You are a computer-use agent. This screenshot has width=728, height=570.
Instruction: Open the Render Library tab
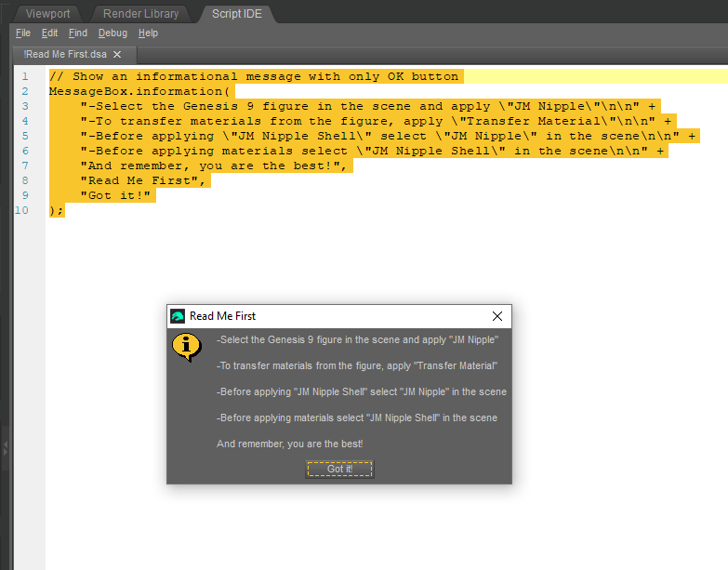click(x=140, y=14)
